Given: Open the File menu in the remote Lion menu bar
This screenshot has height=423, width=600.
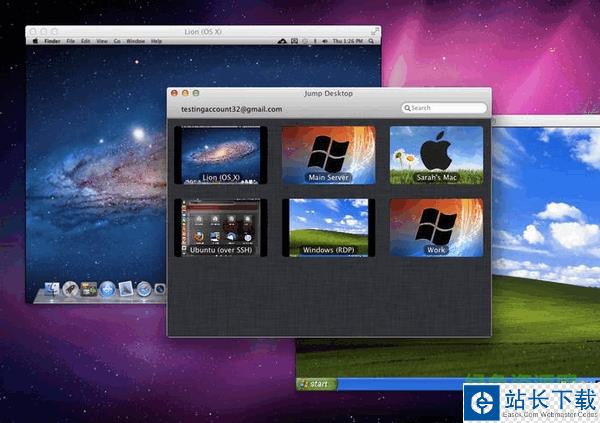Looking at the screenshot, I should pyautogui.click(x=71, y=41).
